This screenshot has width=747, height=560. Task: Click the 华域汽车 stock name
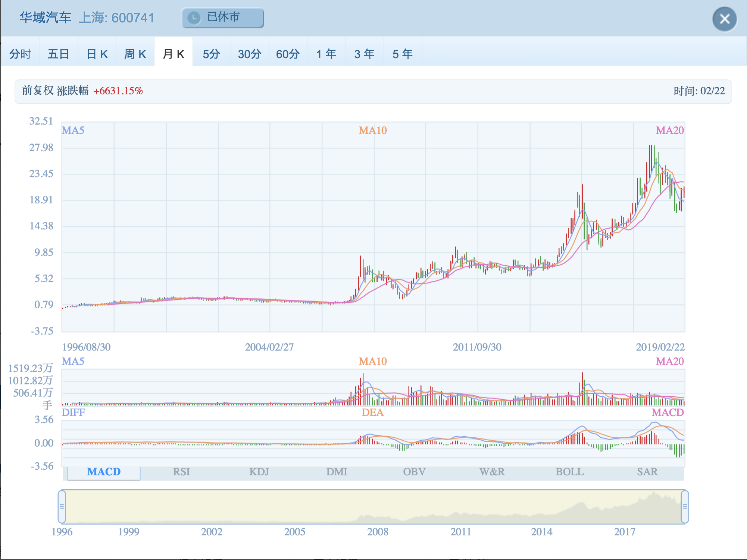pyautogui.click(x=45, y=18)
